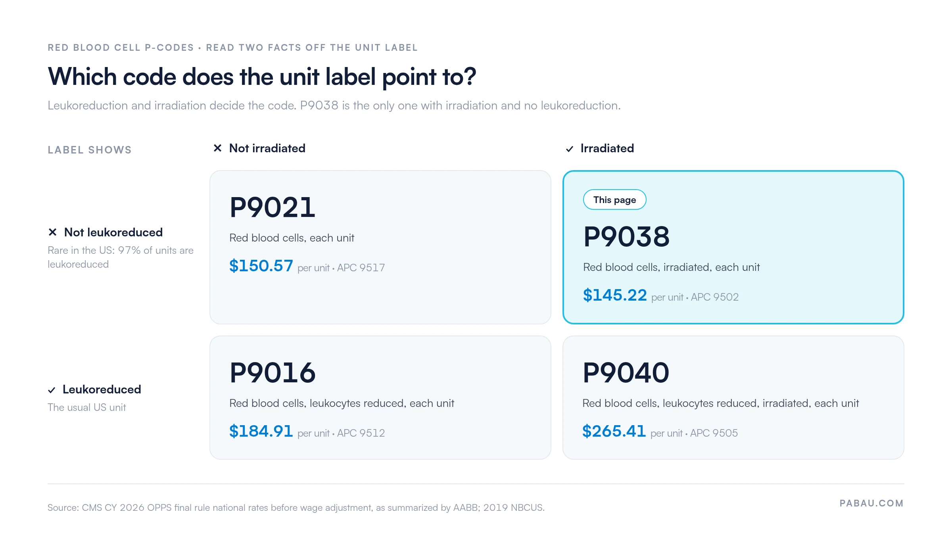Image resolution: width=952 pixels, height=560 pixels.
Task: Click the $265.41 price
Action: pyautogui.click(x=614, y=431)
